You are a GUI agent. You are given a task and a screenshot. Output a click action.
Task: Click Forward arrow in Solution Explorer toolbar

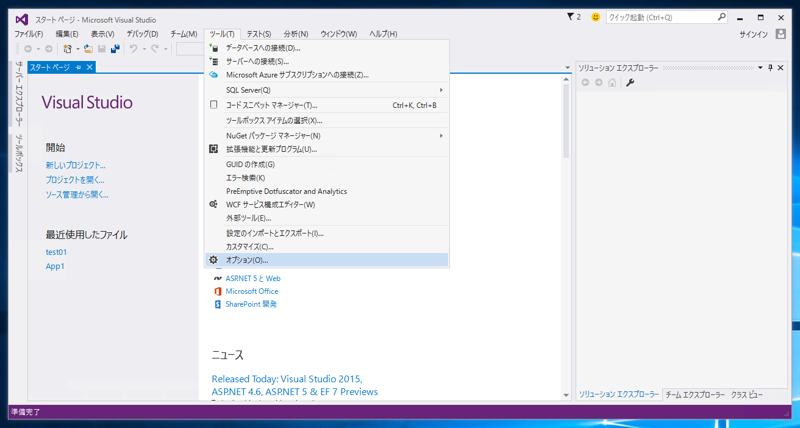[598, 83]
